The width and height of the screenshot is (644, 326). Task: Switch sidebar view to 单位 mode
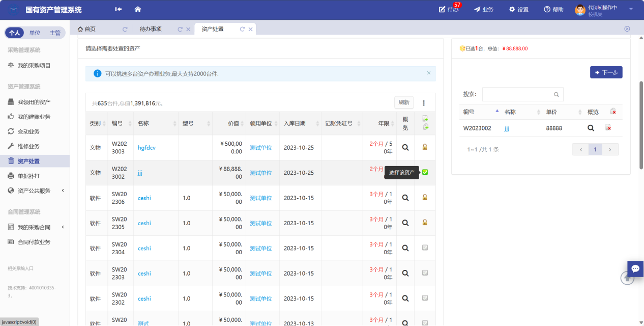[35, 33]
